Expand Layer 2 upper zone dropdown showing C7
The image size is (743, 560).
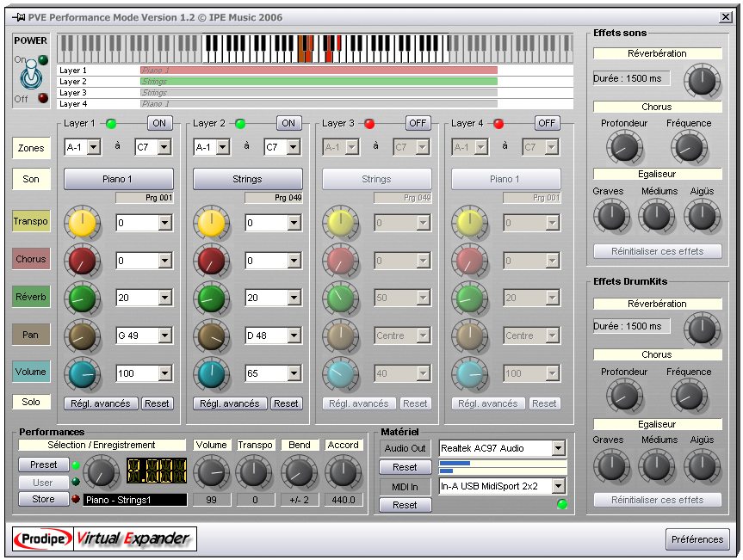tap(293, 148)
